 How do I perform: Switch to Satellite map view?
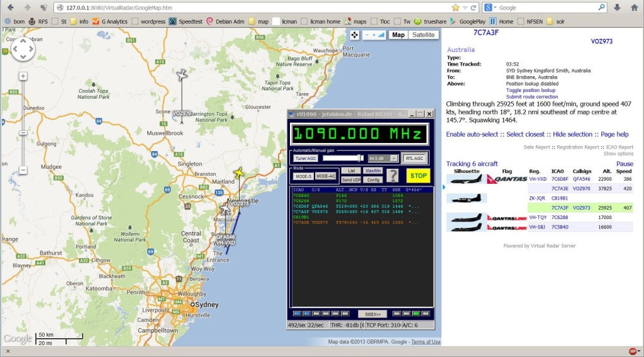[423, 35]
